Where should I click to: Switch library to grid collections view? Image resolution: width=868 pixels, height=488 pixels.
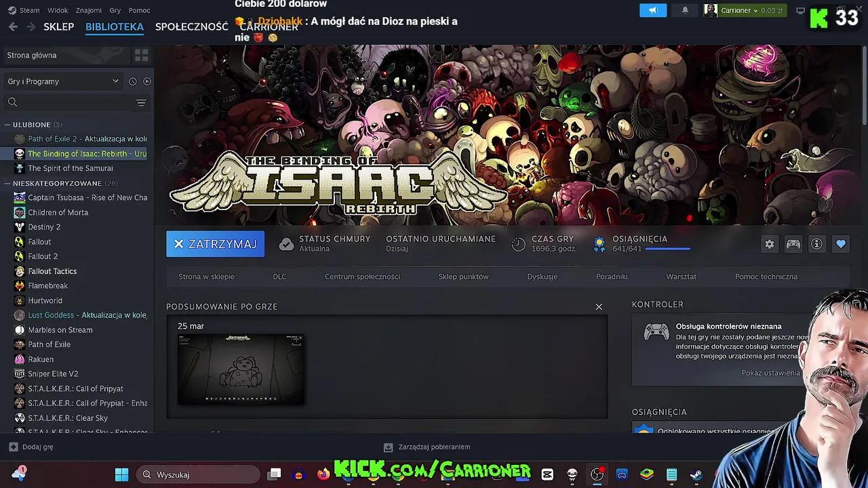[x=141, y=55]
